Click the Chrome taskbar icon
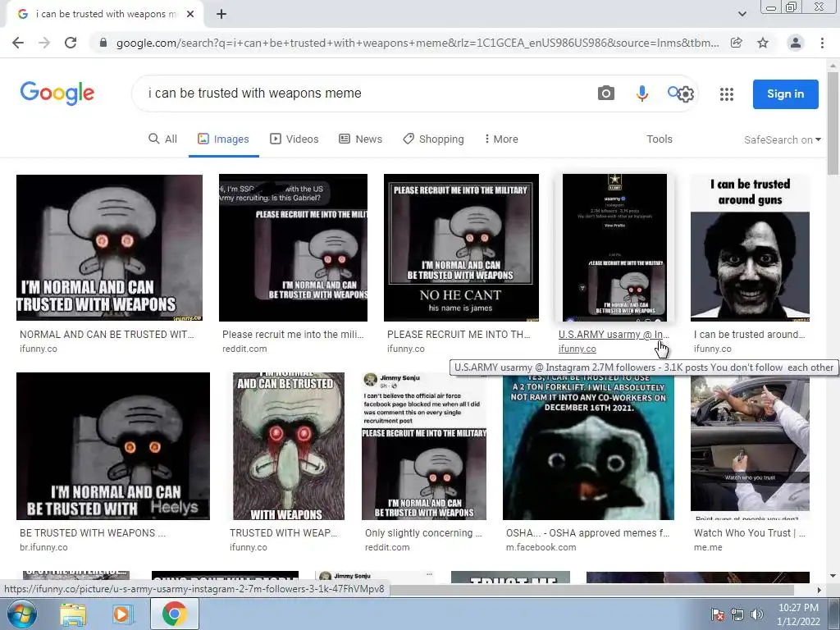Viewport: 840px width, 630px height. coord(174,614)
